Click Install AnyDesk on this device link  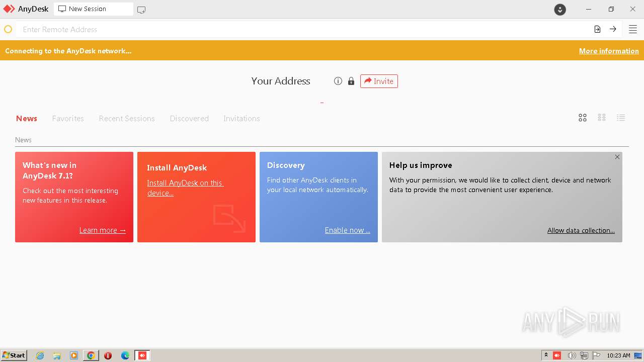185,188
